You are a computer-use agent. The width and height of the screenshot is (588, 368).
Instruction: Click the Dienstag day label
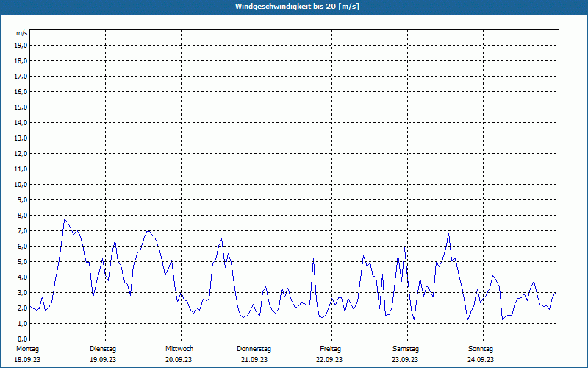click(x=103, y=349)
